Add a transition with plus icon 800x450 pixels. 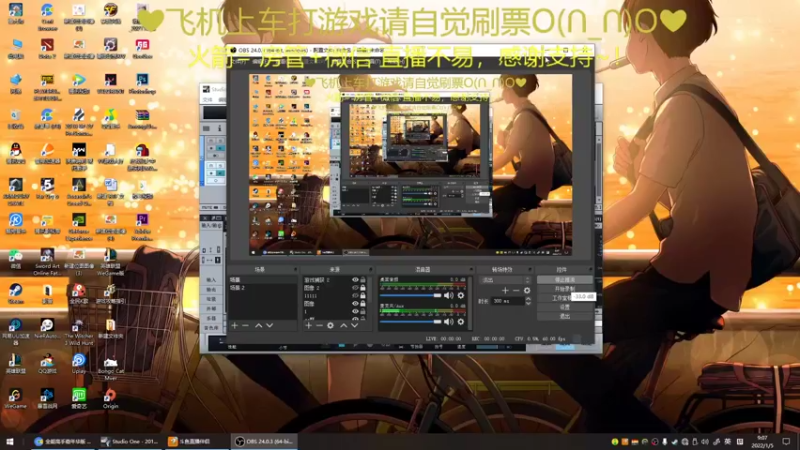point(505,290)
